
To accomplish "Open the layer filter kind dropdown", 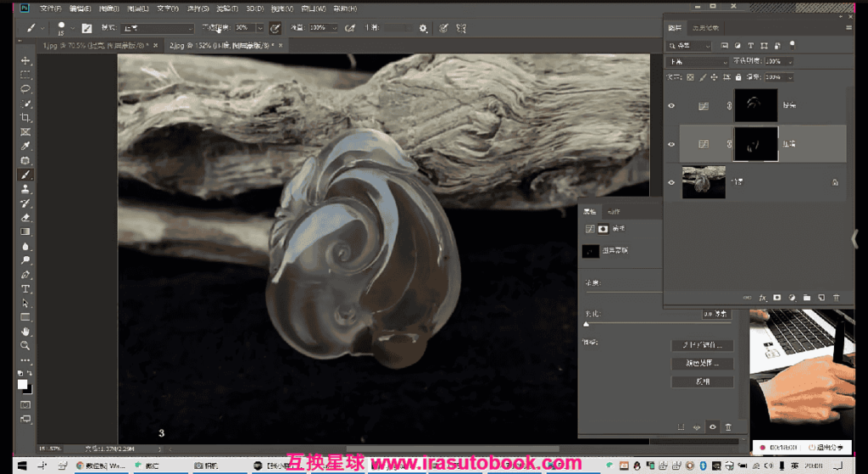I will coord(688,46).
